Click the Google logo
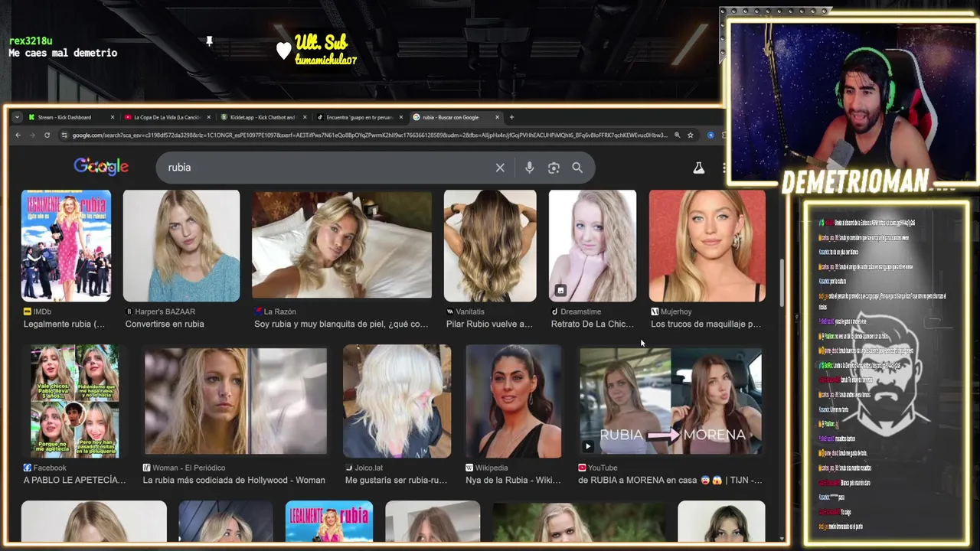980x551 pixels. coord(101,167)
